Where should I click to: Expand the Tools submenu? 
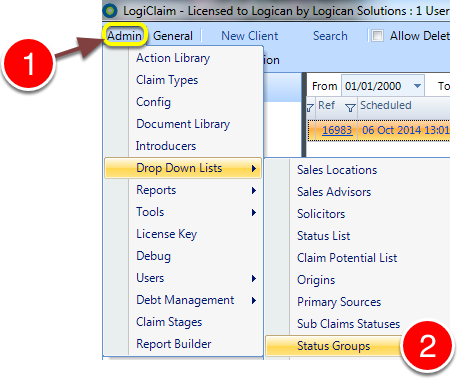[x=183, y=212]
